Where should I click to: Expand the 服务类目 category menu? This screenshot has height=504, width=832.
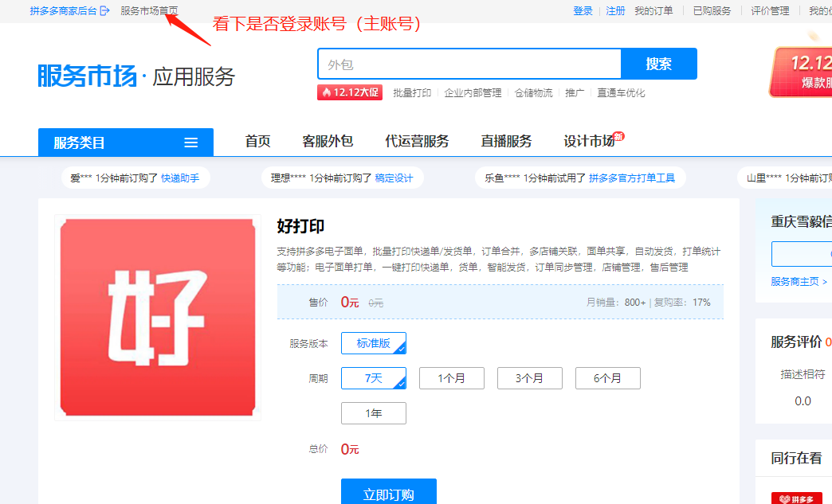[x=126, y=142]
